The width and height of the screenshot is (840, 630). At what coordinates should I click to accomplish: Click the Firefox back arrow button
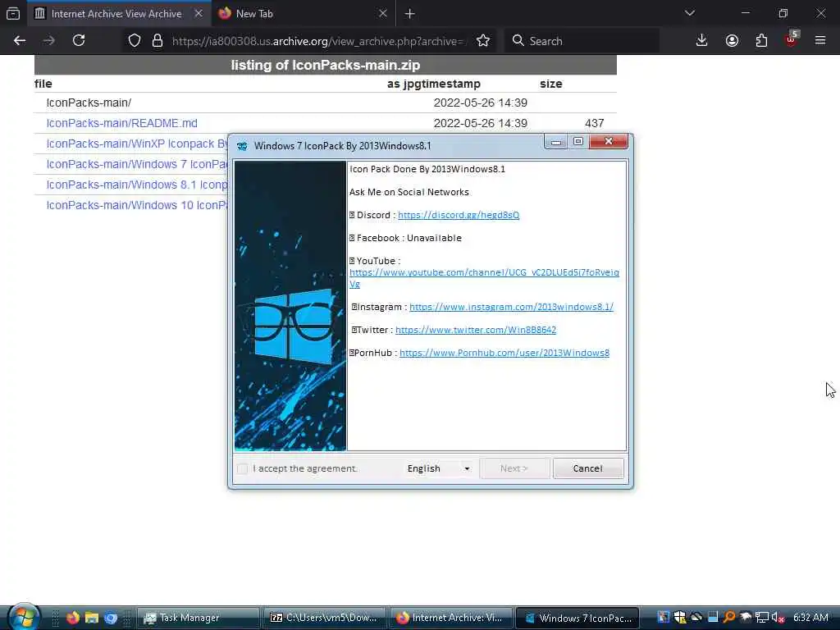pos(20,41)
